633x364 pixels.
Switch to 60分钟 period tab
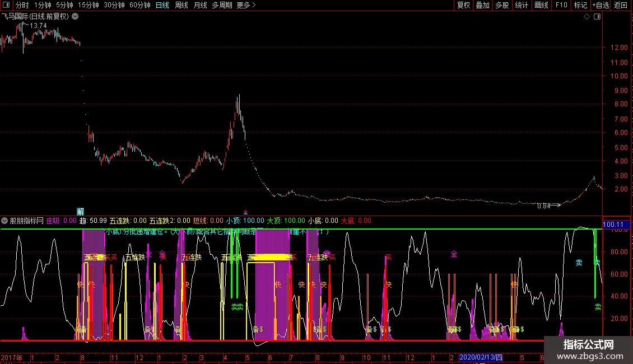coord(140,6)
